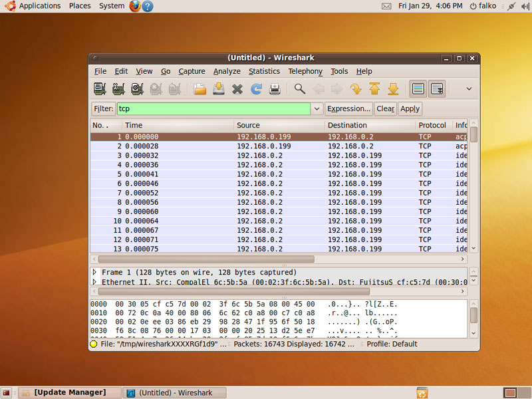The image size is (532, 399).
Task: Click the packet list horizontal scrollbar
Action: pyautogui.click(x=206, y=259)
